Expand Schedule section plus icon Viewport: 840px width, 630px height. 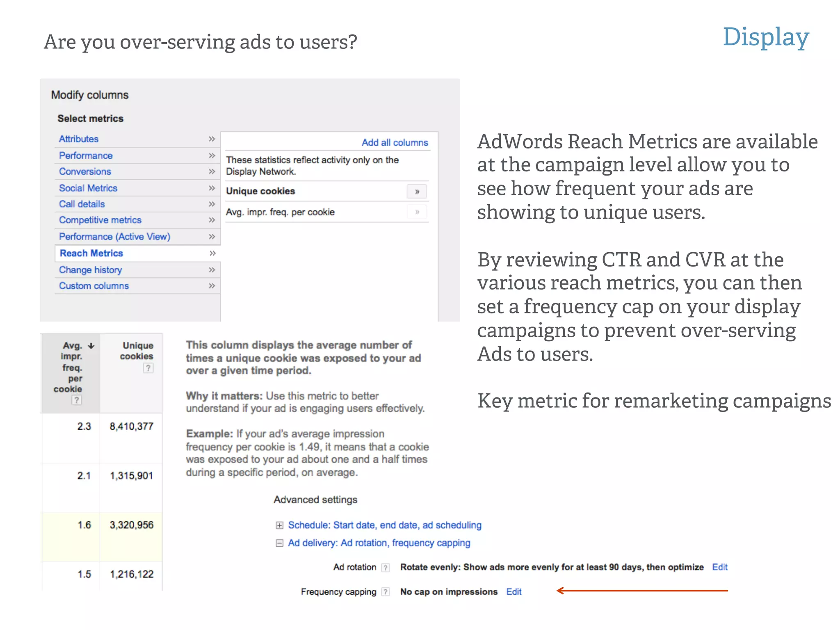pyautogui.click(x=279, y=525)
